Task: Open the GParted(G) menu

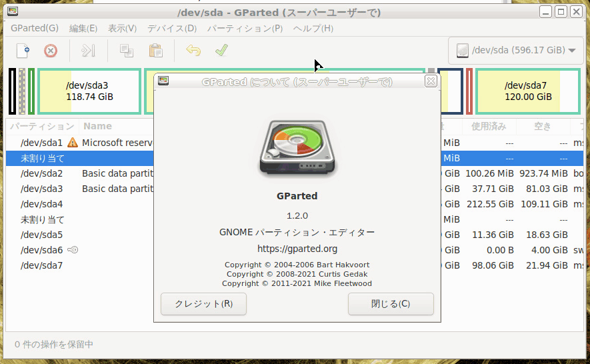Action: [x=35, y=28]
